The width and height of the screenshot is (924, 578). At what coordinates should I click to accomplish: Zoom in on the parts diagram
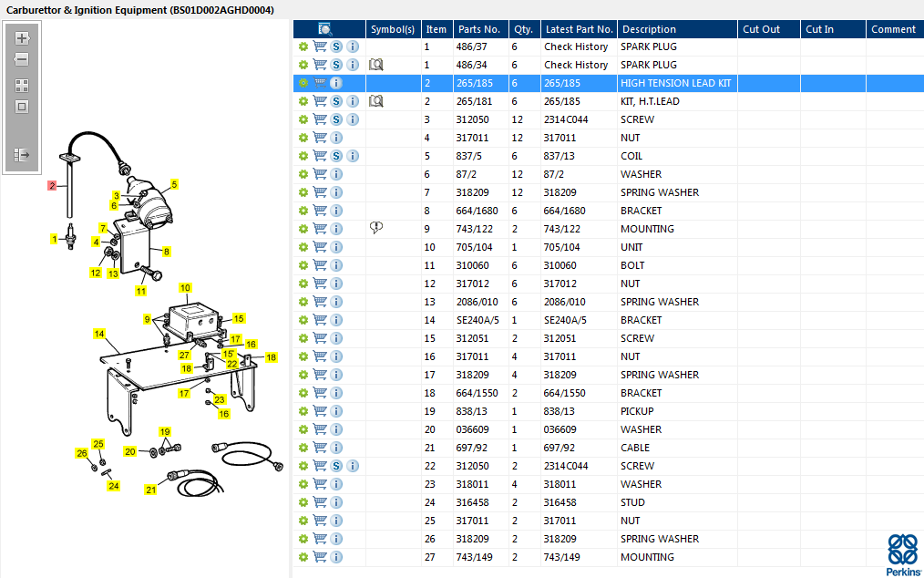point(22,38)
